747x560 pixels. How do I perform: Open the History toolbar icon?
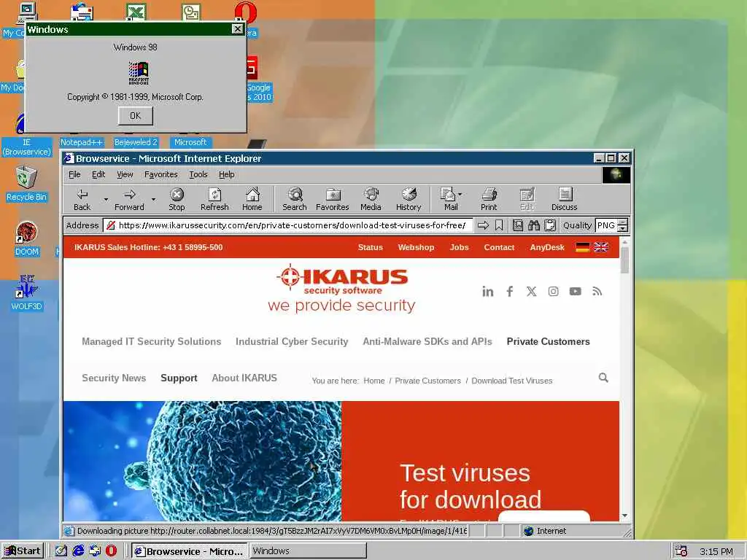tap(409, 199)
